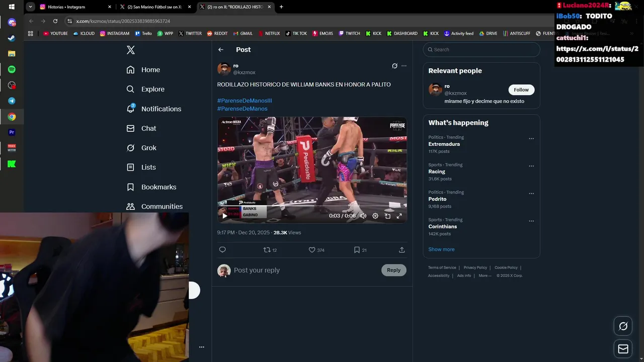
Task: Like the post with 374 likes
Action: tap(316, 250)
